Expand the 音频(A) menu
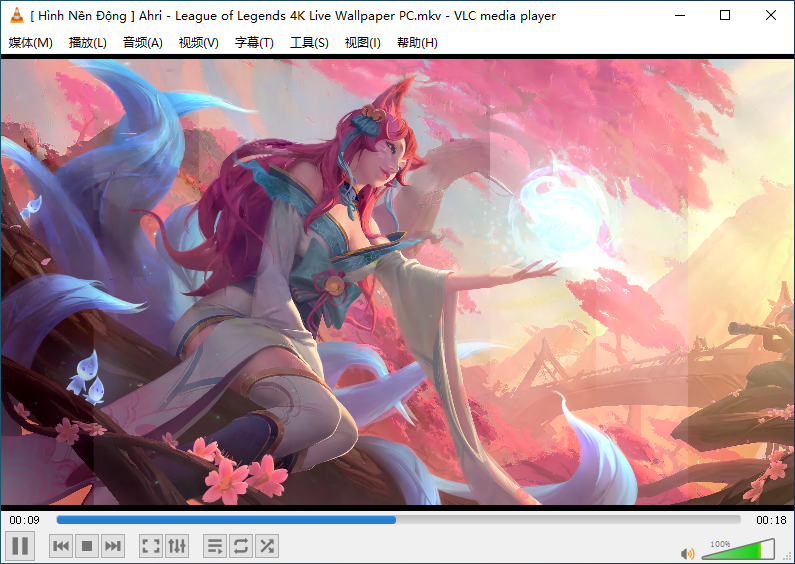This screenshot has width=795, height=564. click(142, 43)
